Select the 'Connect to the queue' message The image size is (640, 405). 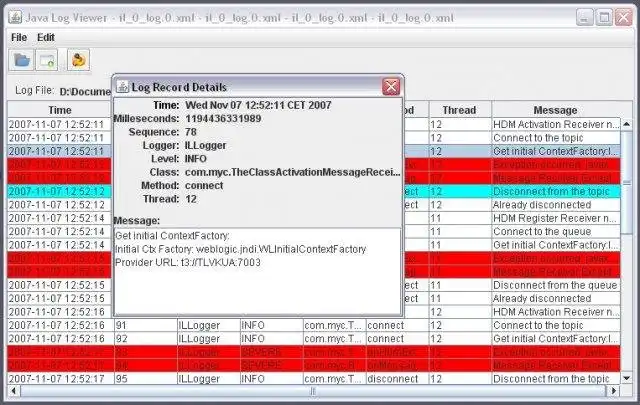click(556, 232)
